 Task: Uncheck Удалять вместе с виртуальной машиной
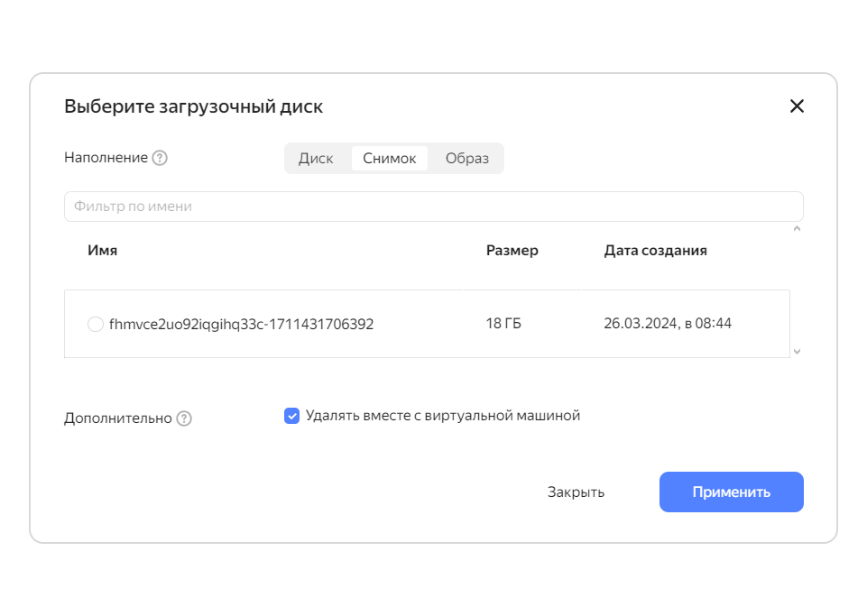292,416
